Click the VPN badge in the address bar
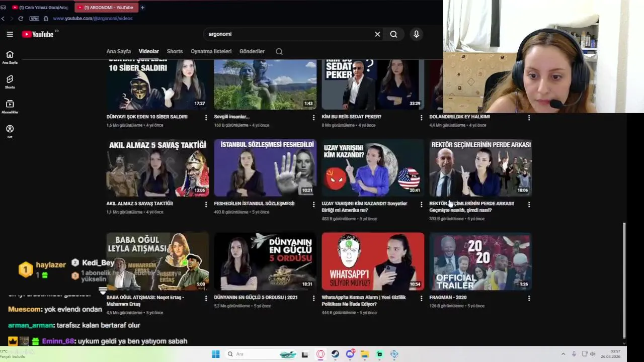The height and width of the screenshot is (362, 644). pos(34,19)
